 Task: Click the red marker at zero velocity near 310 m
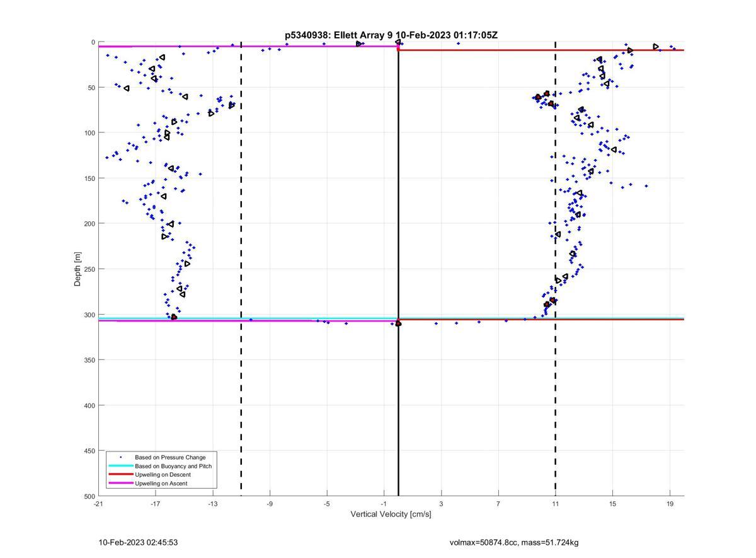[x=398, y=323]
